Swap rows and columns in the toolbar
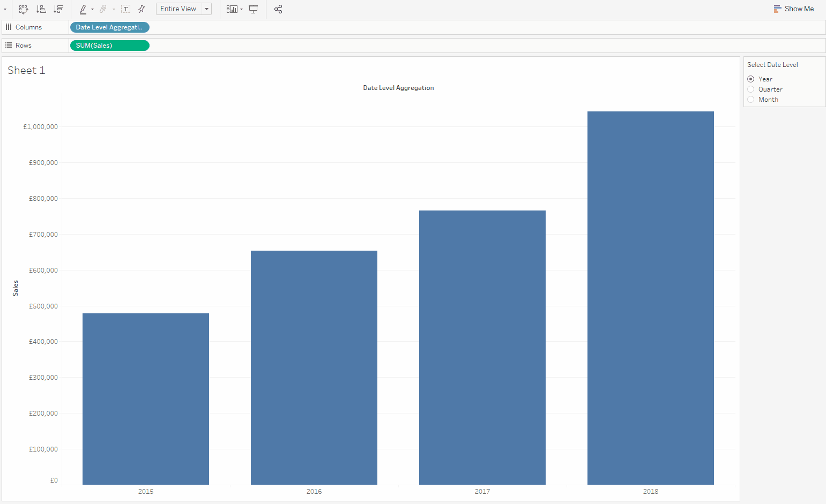The height and width of the screenshot is (504, 826). (23, 9)
